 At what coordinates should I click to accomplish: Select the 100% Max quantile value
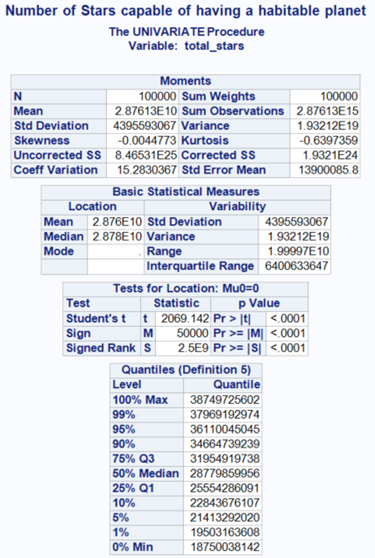pyautogui.click(x=223, y=400)
